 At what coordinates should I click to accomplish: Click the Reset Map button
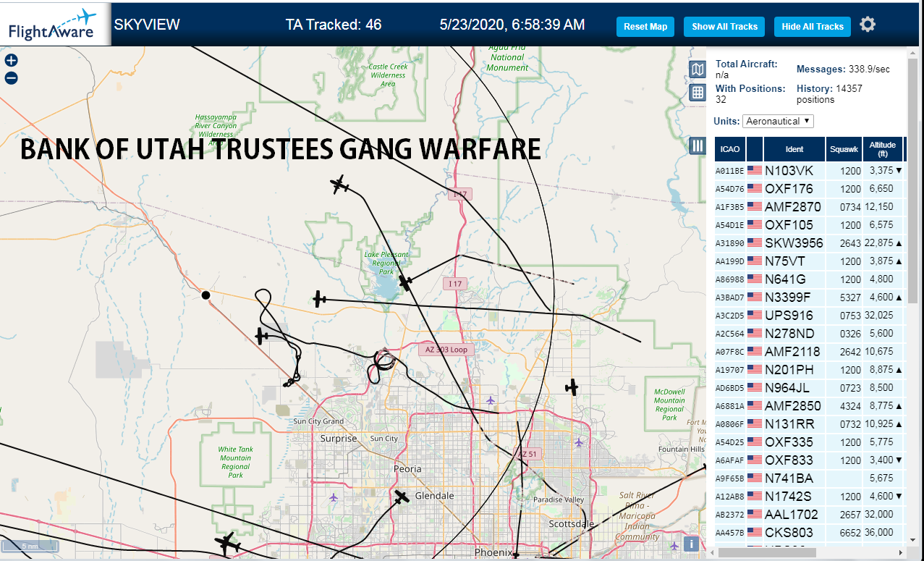tap(645, 27)
